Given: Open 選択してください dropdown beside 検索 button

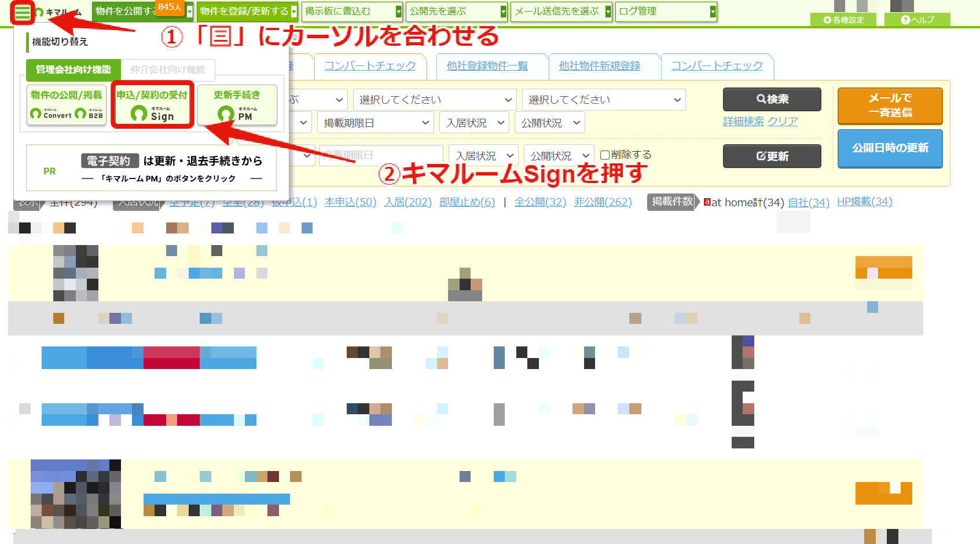Looking at the screenshot, I should (x=604, y=100).
